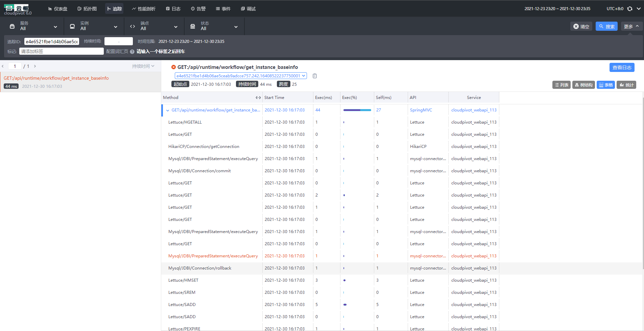
Task: Click the 标记 tag input field
Action: tap(62, 51)
